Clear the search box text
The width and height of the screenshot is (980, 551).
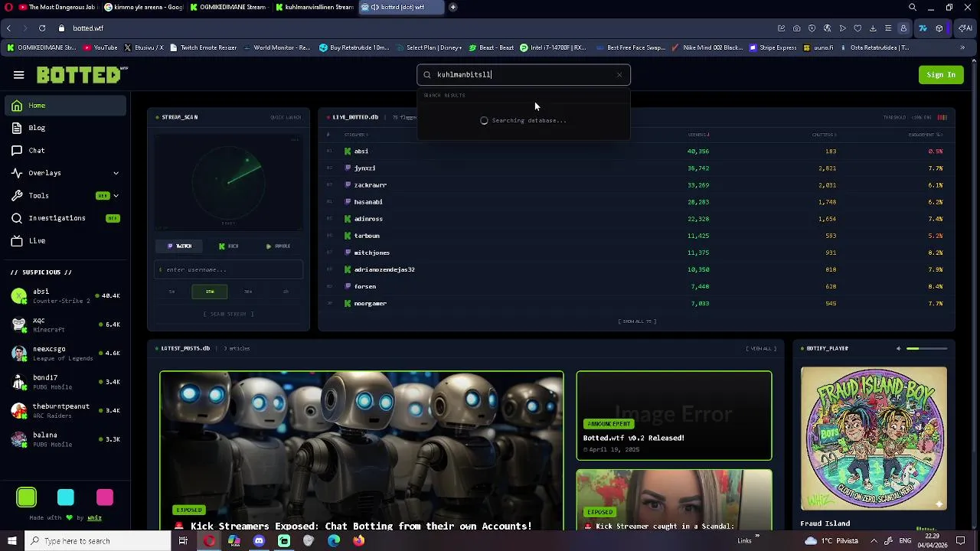pyautogui.click(x=619, y=75)
